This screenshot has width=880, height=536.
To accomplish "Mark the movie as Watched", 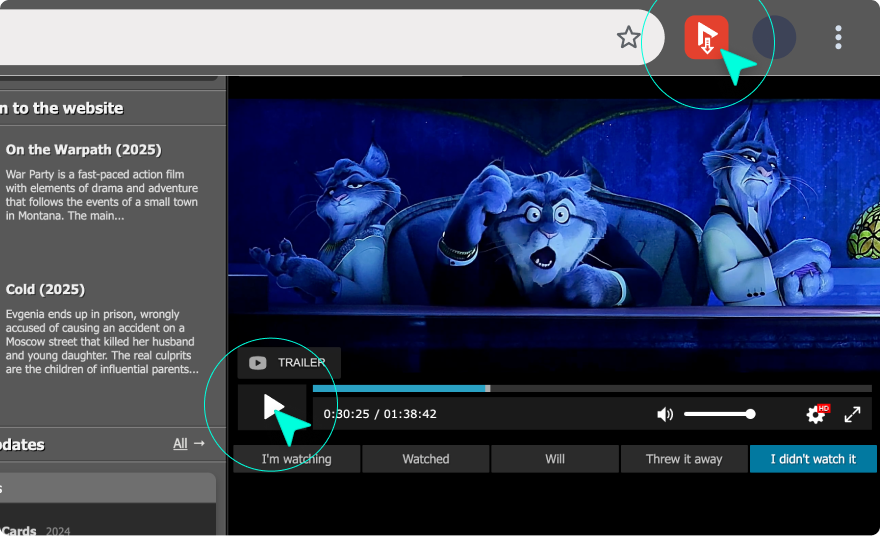I will pyautogui.click(x=425, y=459).
